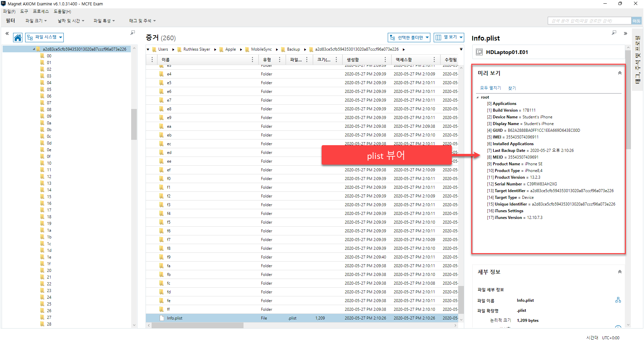This screenshot has width=644, height=346.
Task: Open column options for 이름 column
Action: (252, 60)
